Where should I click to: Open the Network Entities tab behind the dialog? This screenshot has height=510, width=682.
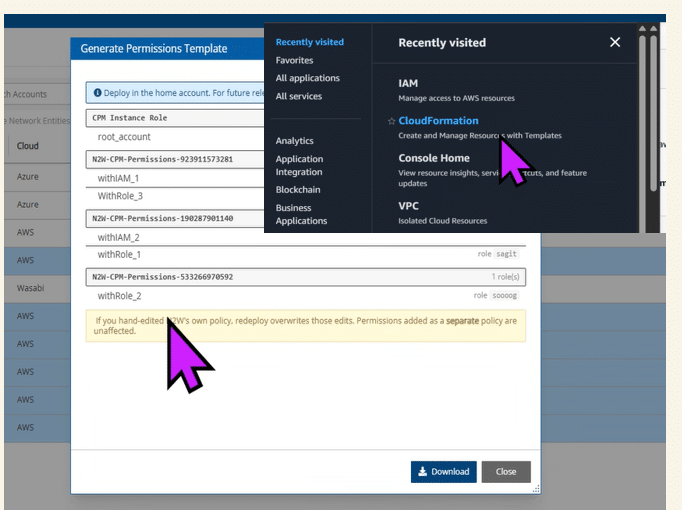[x=37, y=121]
